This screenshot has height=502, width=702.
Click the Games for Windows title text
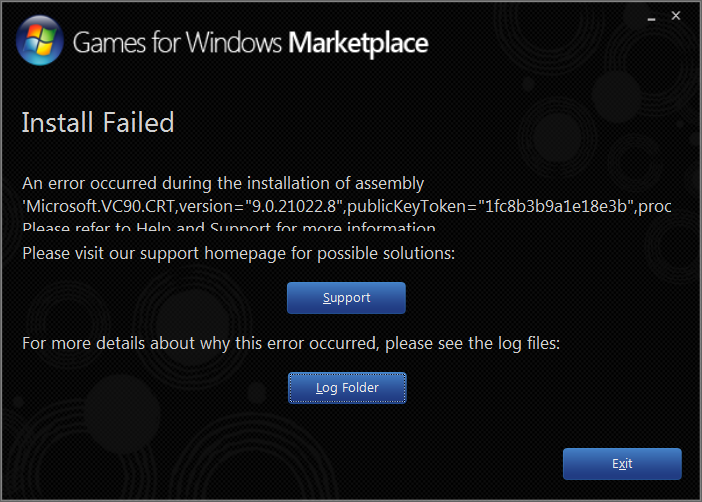click(177, 43)
